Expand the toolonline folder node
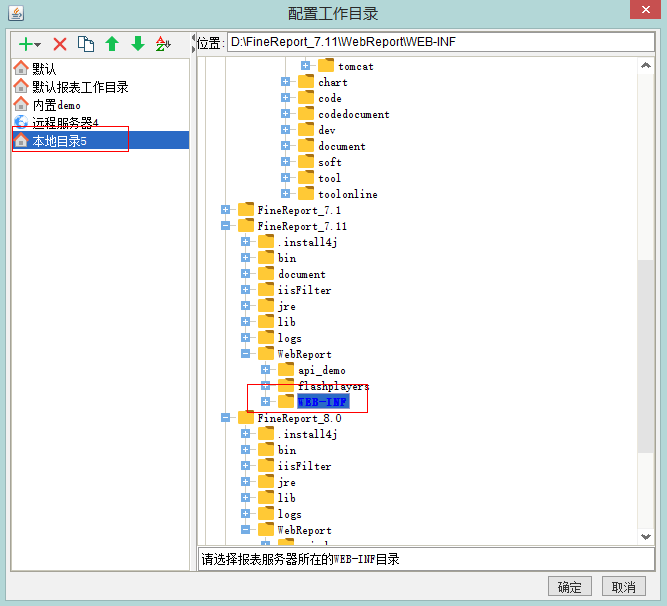This screenshot has height=606, width=667. pos(285,193)
